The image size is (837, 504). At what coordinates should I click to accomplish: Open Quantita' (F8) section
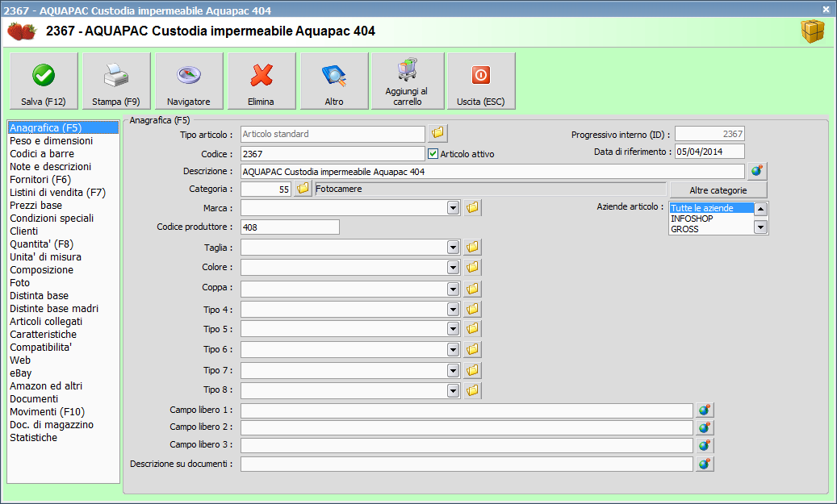pos(42,244)
